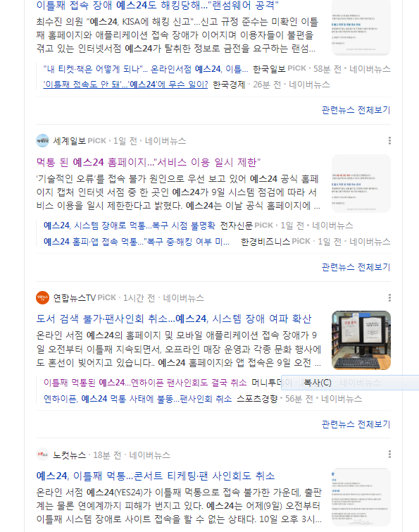
Task: Click the 노컷뉴스 publisher logo icon
Action: point(42,454)
